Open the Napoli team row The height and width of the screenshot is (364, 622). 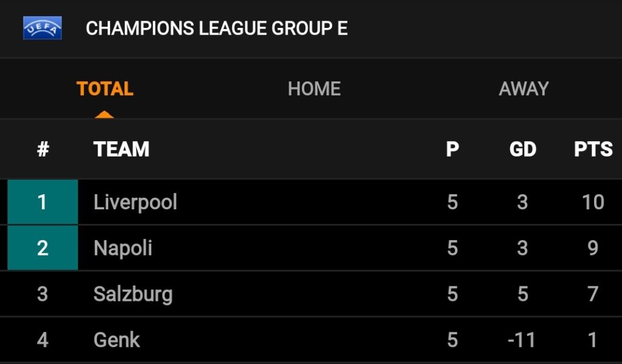point(311,248)
